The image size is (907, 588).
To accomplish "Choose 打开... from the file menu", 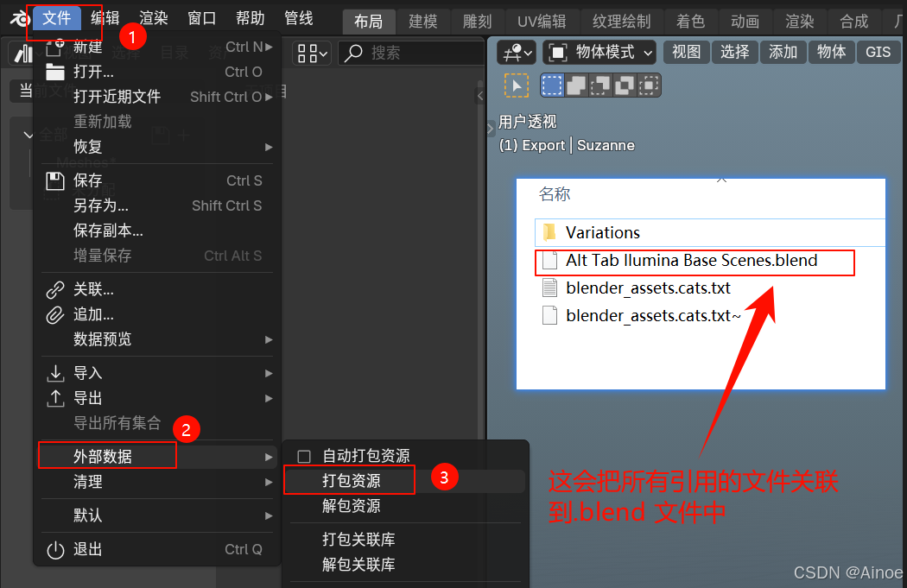I will [157, 72].
